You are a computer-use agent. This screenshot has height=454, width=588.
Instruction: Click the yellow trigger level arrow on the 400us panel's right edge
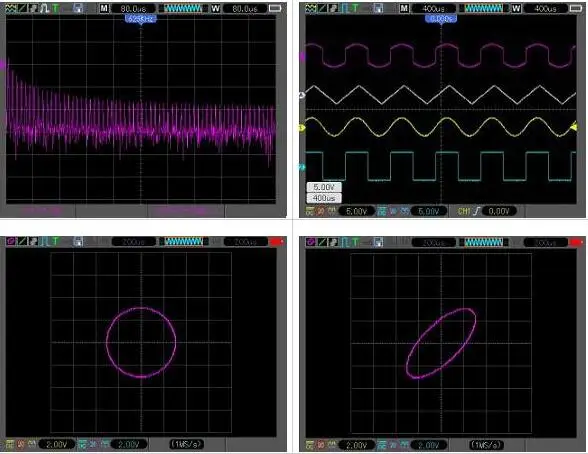click(x=574, y=127)
